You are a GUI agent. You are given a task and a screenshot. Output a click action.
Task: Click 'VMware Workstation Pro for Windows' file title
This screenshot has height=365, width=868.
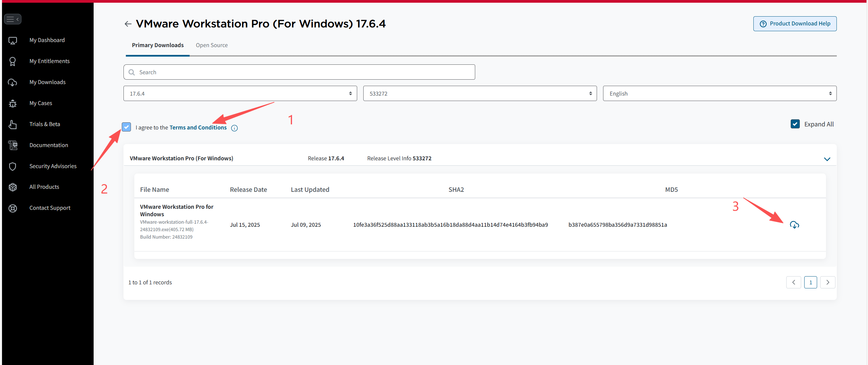(x=177, y=210)
